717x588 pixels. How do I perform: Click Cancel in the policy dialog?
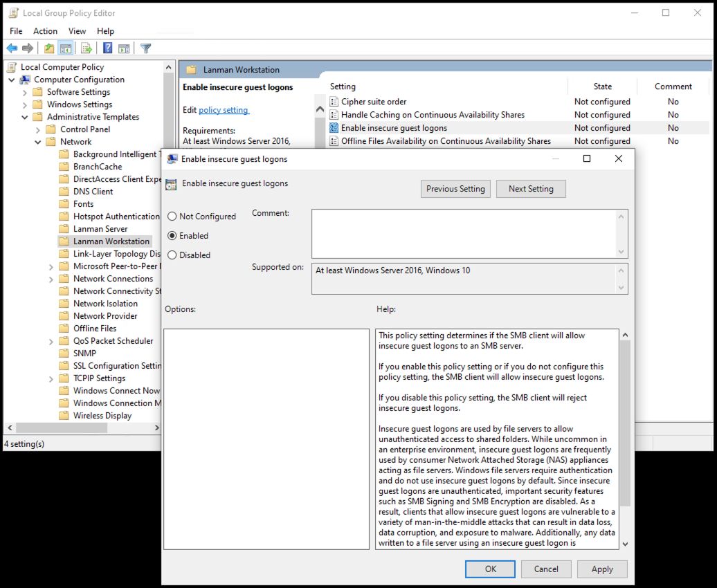coord(546,569)
